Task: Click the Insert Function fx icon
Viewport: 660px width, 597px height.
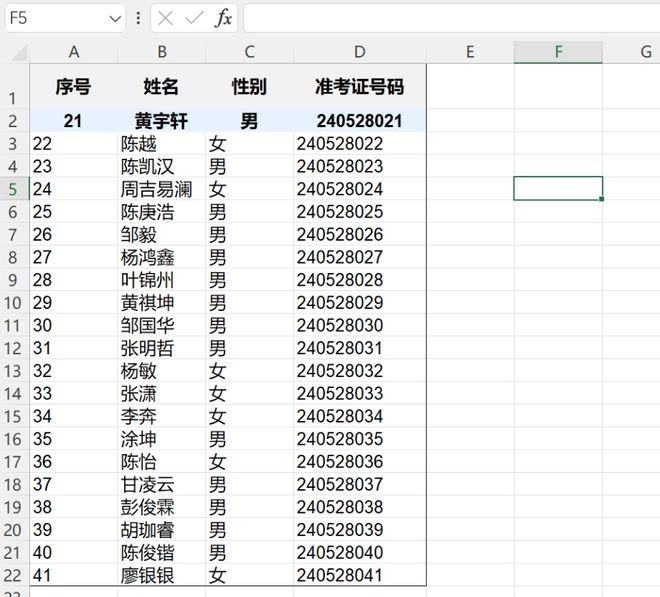Action: [223, 18]
